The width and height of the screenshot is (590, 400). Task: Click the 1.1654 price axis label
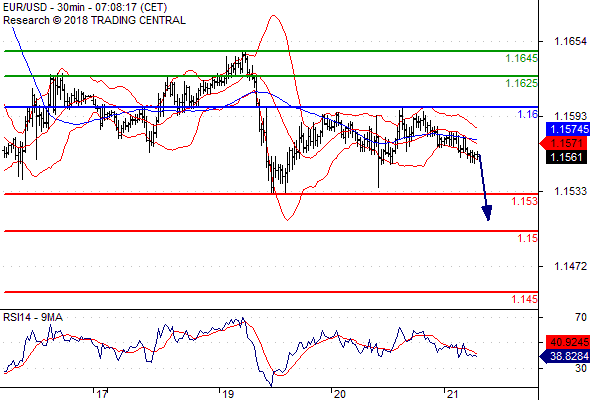570,41
